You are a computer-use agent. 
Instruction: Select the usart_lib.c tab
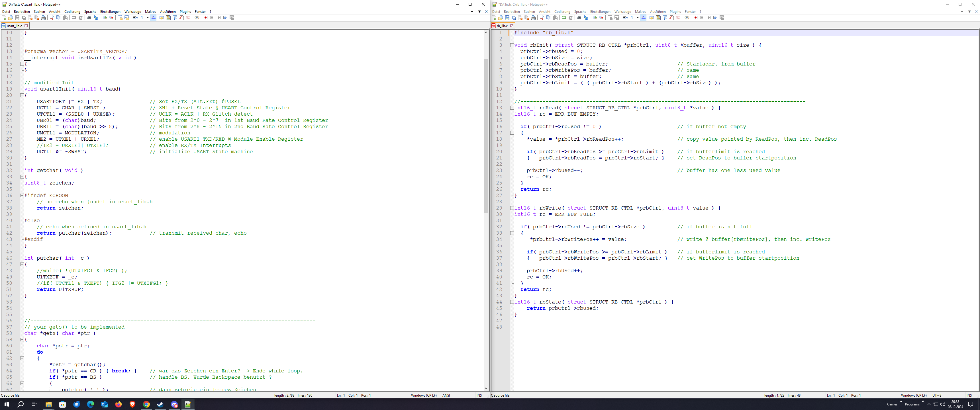15,26
